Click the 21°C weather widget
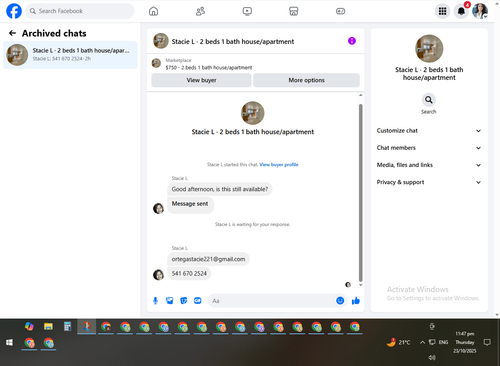This screenshot has height=366, width=500. [398, 342]
